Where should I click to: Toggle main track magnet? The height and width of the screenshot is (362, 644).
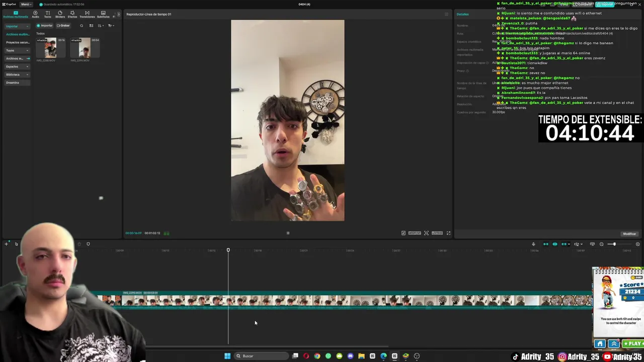(545, 244)
